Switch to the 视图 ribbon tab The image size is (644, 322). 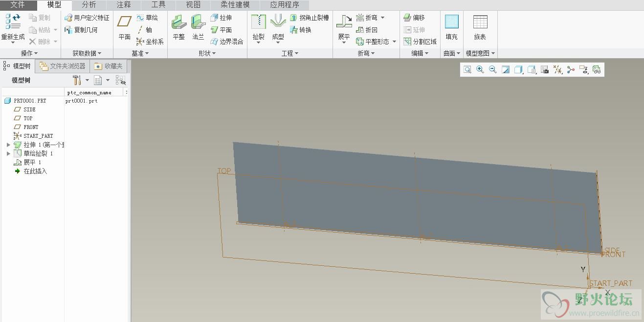tap(193, 5)
